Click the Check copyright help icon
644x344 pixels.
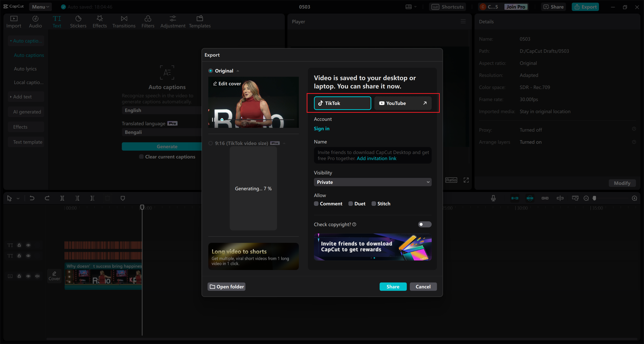(x=354, y=224)
